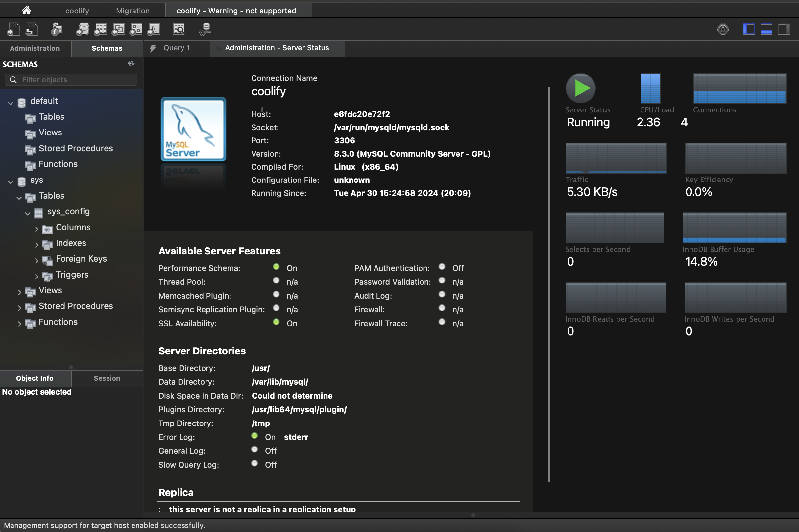Open the preferences gear icon
The width and height of the screenshot is (799, 532).
(x=723, y=29)
